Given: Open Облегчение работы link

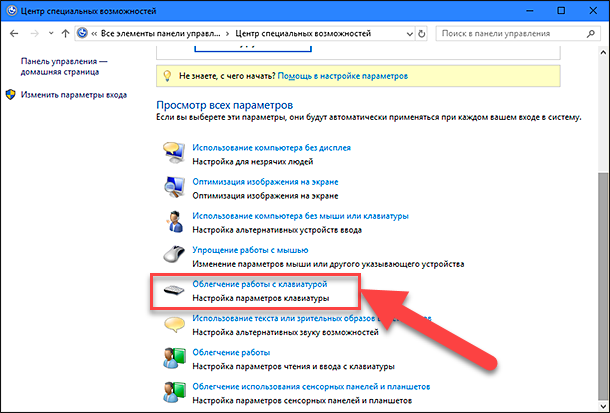Looking at the screenshot, I should click(231, 352).
